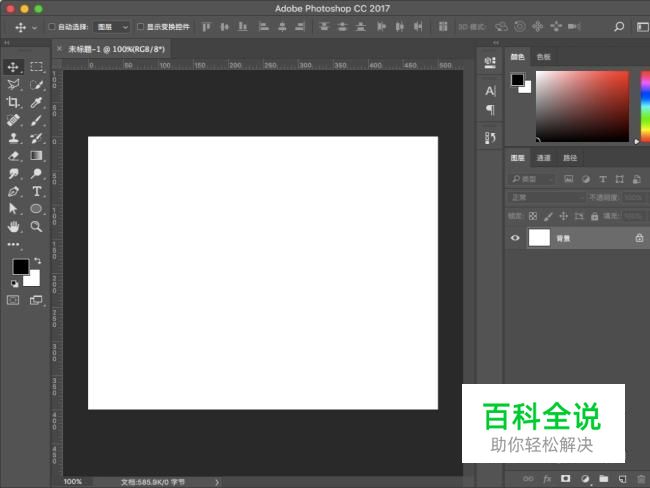
Task: Enable the 显示变换控件 checkbox
Action: coord(140,27)
